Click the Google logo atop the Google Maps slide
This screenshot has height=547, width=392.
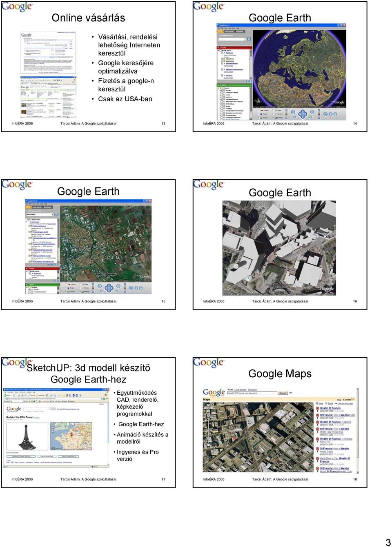click(208, 363)
